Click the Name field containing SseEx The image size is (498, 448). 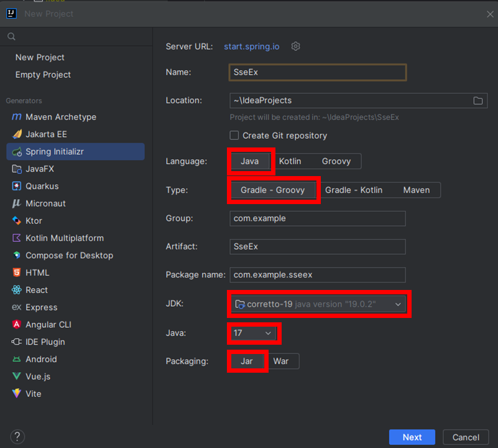click(318, 73)
